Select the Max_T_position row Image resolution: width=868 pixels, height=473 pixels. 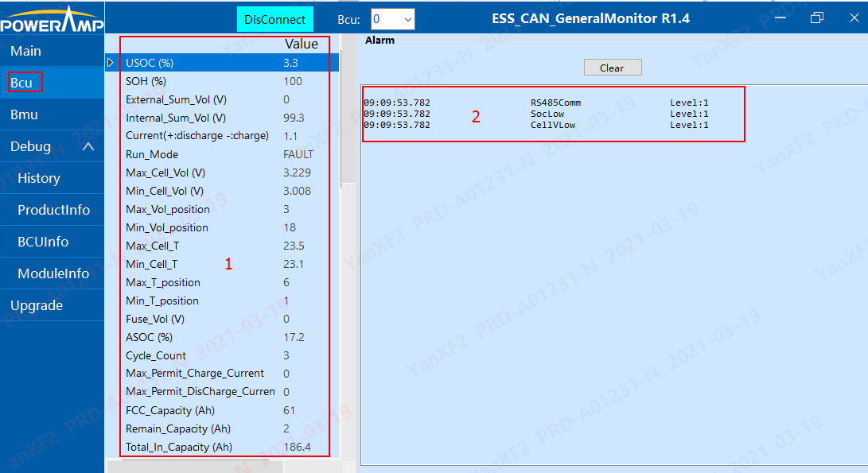pos(222,282)
